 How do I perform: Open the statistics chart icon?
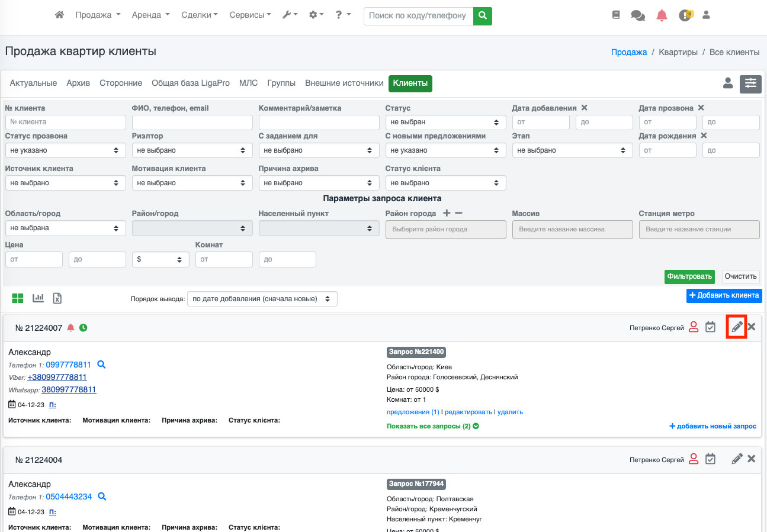coord(38,298)
